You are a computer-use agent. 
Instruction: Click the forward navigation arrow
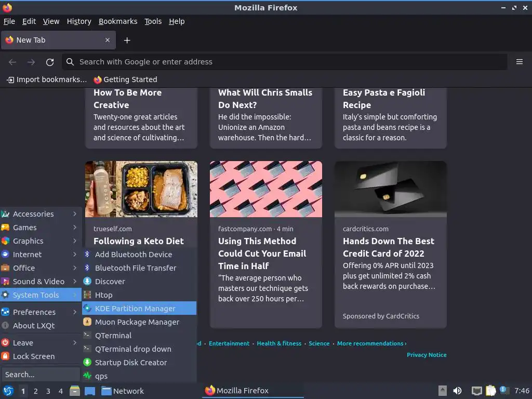click(31, 62)
